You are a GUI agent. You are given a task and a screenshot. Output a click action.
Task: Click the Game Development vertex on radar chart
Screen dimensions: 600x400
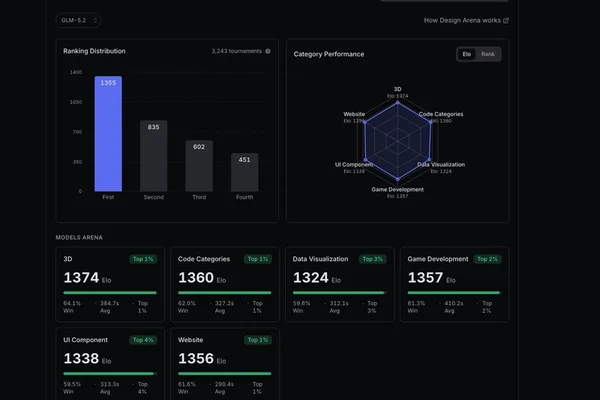tap(398, 179)
